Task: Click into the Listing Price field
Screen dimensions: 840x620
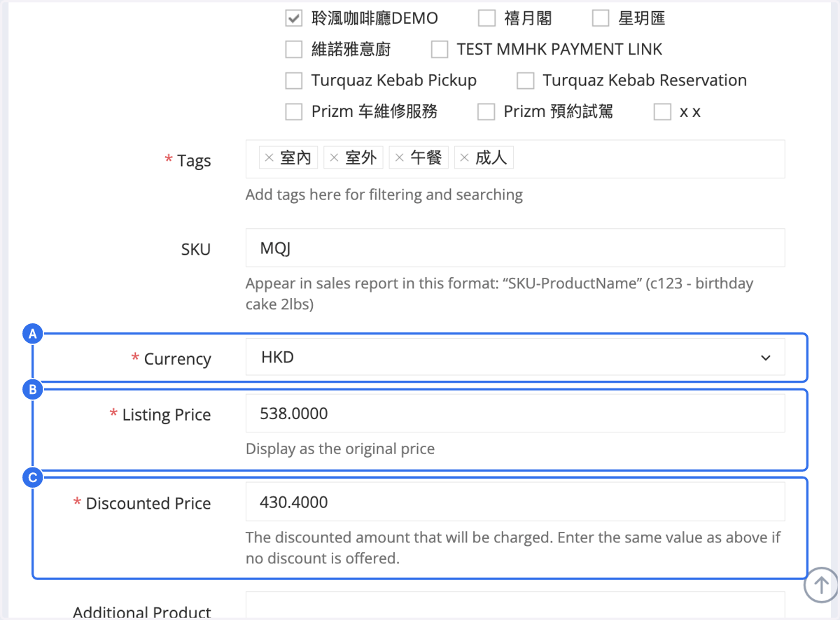Action: tap(515, 414)
